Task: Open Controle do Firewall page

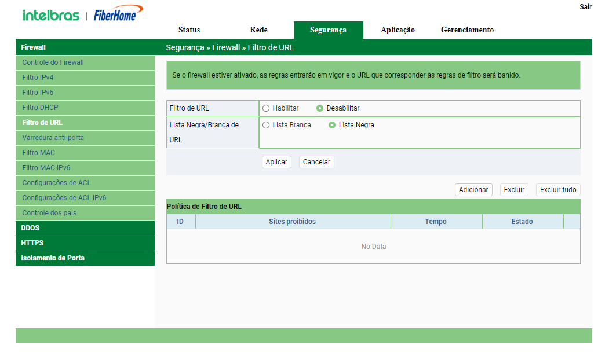Action: pyautogui.click(x=85, y=63)
